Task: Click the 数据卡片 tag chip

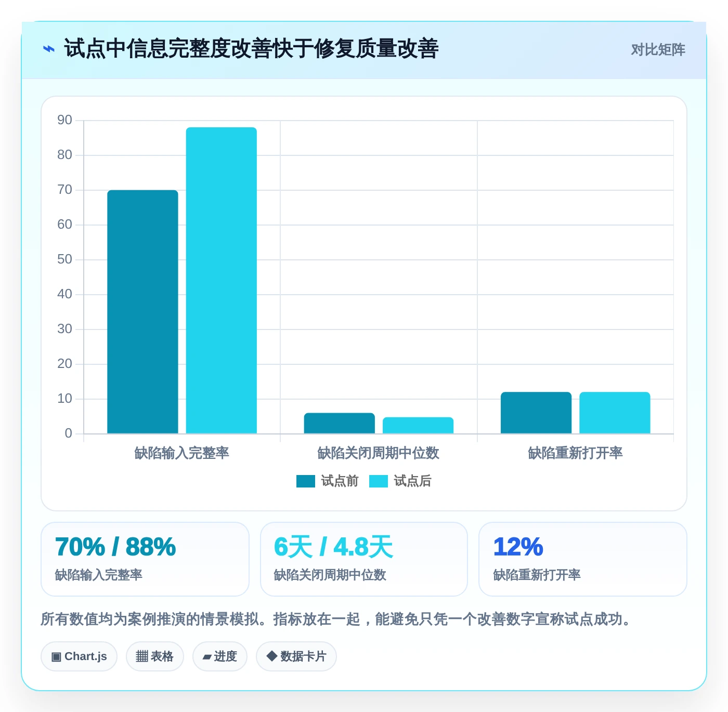Action: [x=296, y=656]
